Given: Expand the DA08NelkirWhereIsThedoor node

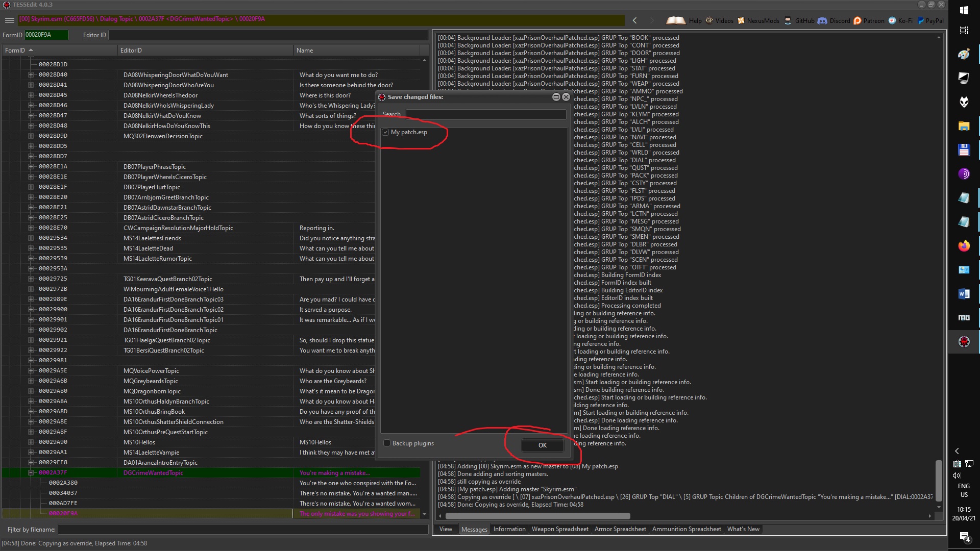Looking at the screenshot, I should (x=31, y=95).
